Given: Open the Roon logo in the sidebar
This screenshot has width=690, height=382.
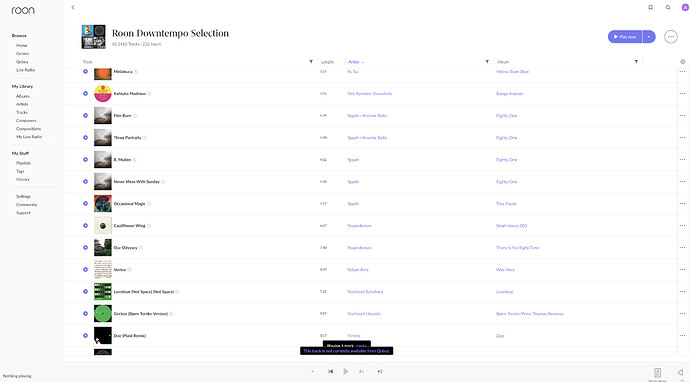Looking at the screenshot, I should coord(23,10).
